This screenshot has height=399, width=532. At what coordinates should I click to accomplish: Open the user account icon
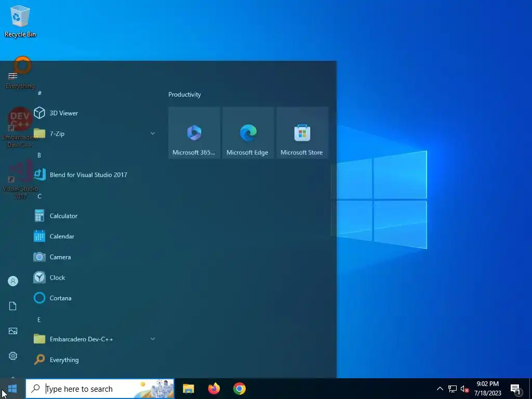click(x=13, y=281)
